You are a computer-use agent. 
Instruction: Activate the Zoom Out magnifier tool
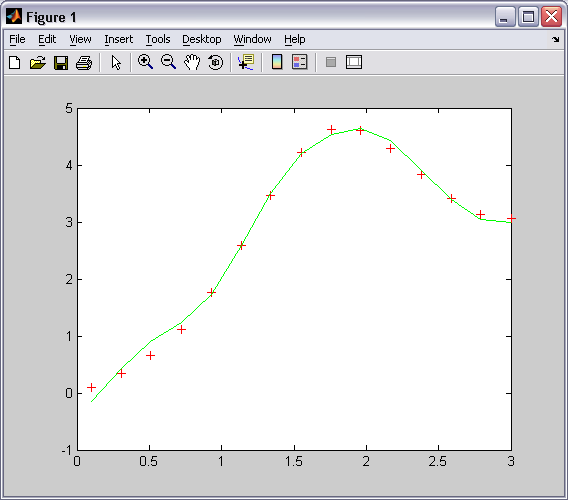pos(168,62)
